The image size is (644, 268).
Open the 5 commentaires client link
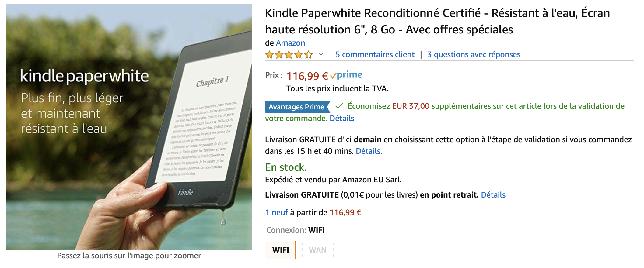pyautogui.click(x=375, y=54)
